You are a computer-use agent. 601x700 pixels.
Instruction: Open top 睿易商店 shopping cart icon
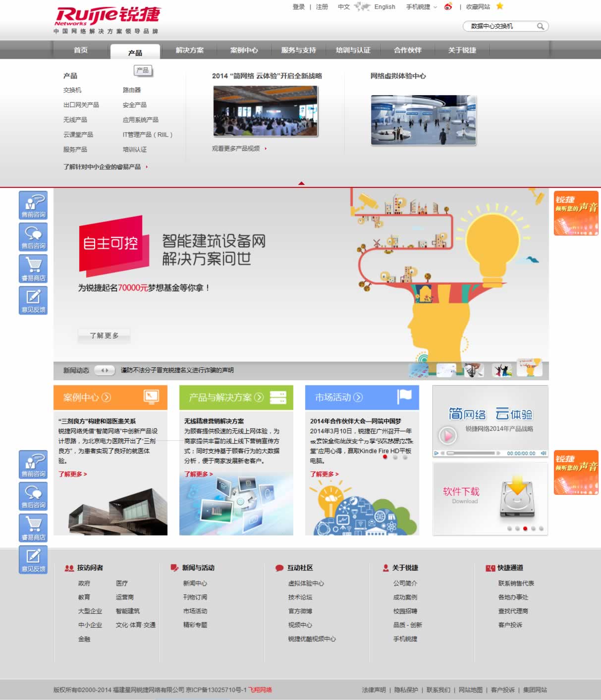pyautogui.click(x=33, y=268)
